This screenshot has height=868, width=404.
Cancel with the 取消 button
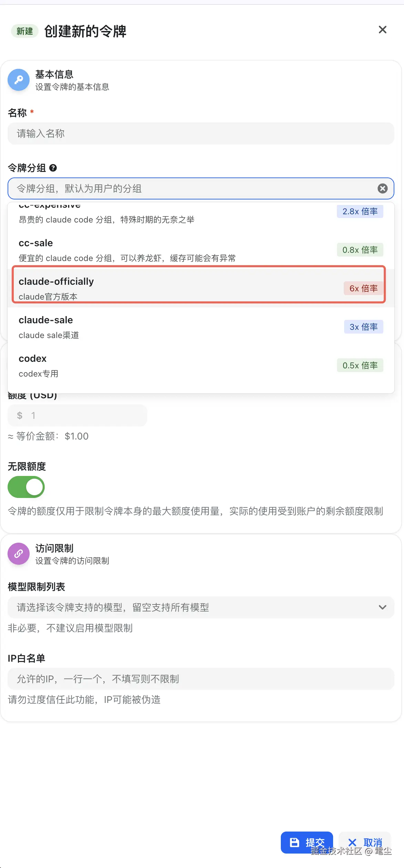[365, 843]
